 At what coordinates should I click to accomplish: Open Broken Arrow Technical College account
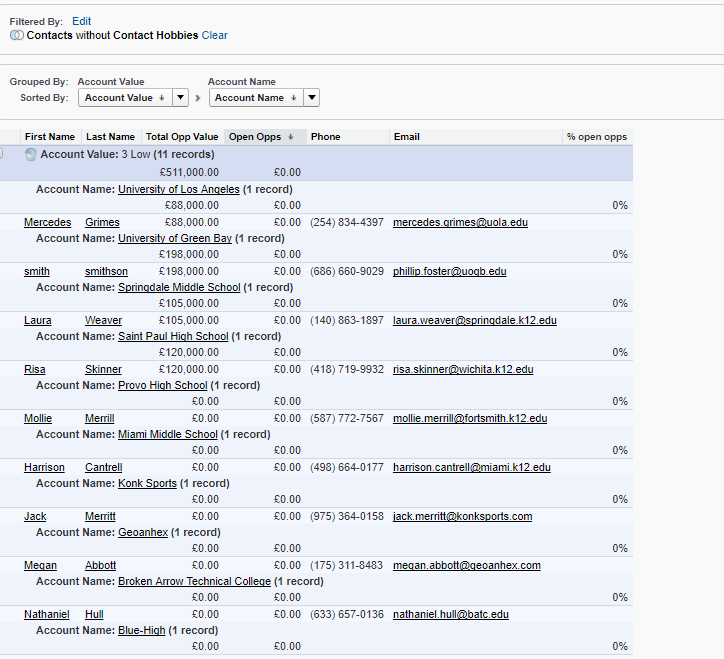click(x=194, y=581)
